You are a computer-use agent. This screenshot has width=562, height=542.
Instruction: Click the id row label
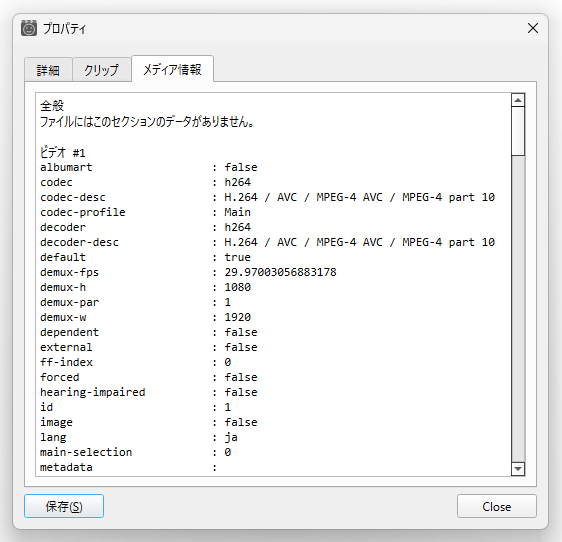[x=46, y=407]
